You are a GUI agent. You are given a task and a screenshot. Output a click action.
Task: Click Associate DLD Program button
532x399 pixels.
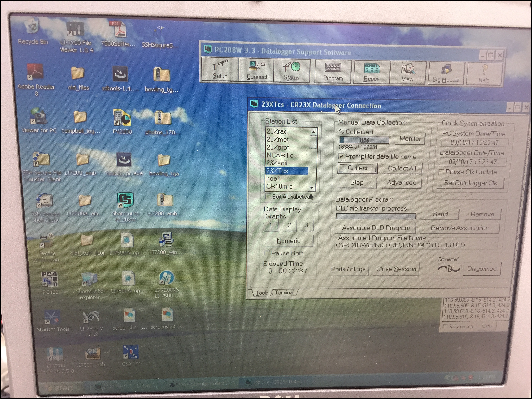pyautogui.click(x=376, y=228)
